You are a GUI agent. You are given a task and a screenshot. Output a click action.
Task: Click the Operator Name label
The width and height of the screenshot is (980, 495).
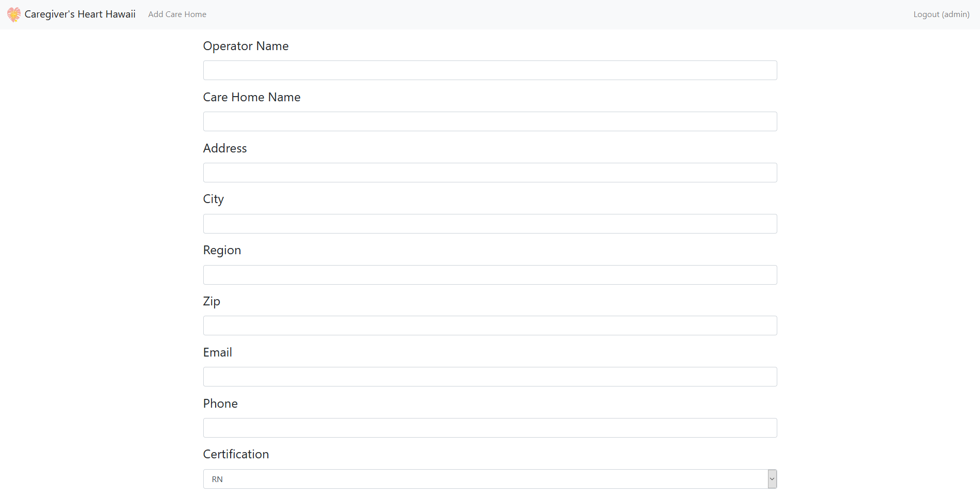(x=246, y=46)
